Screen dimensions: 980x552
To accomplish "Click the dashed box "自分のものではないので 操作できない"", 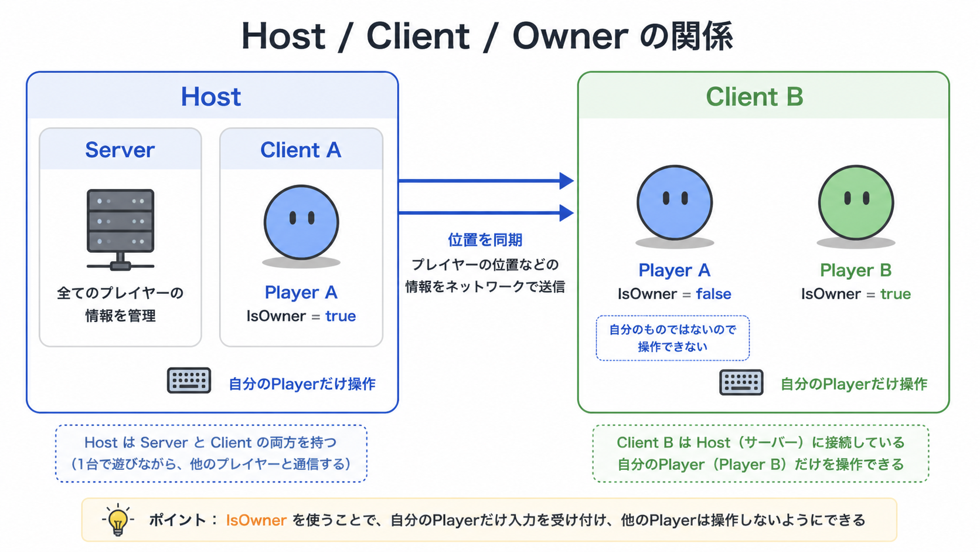I will pyautogui.click(x=673, y=338).
